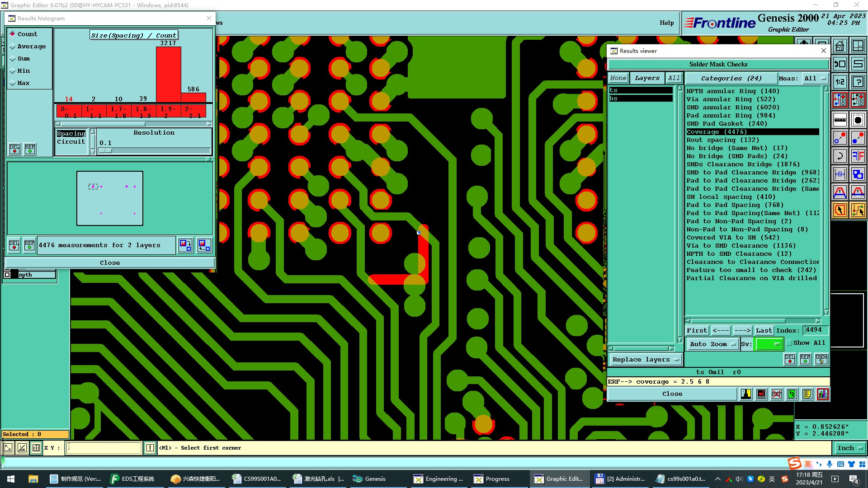
Task: Click the X Y coordinate input field
Action: coord(104,448)
